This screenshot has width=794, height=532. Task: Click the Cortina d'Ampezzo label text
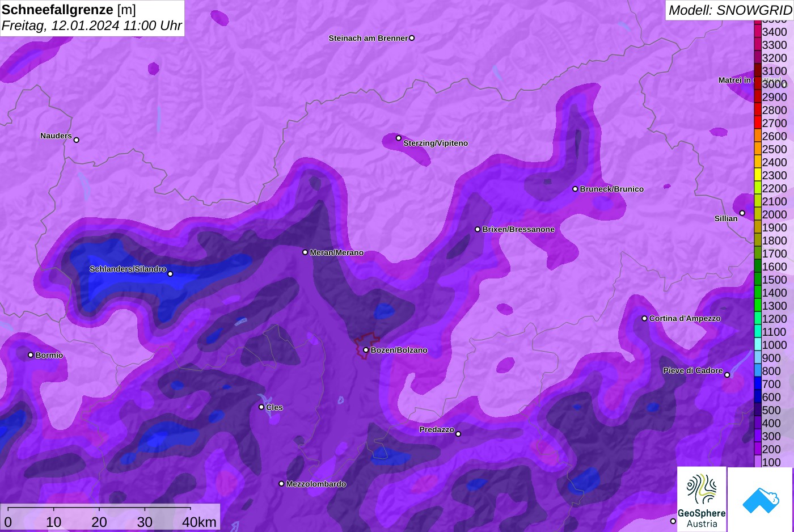click(685, 318)
